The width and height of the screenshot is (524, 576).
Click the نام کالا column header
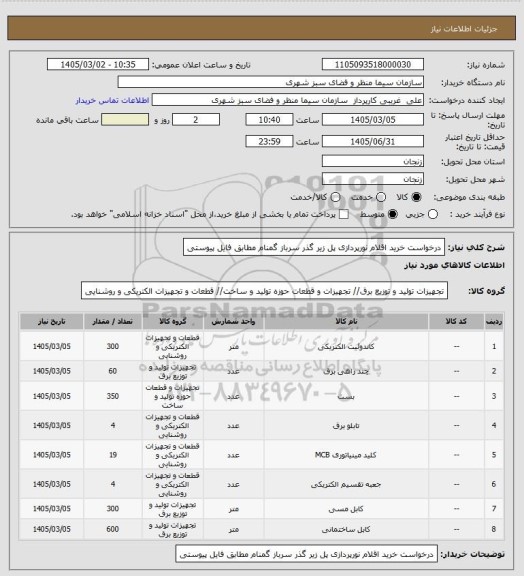tap(346, 322)
